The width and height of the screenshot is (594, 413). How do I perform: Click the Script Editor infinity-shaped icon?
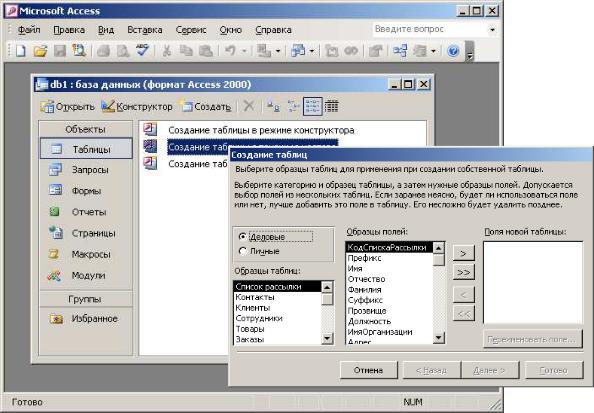tap(351, 50)
